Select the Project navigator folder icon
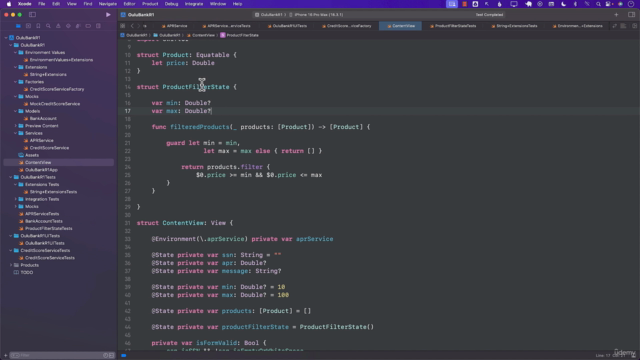Image resolution: width=640 pixels, height=360 pixels. point(18,26)
